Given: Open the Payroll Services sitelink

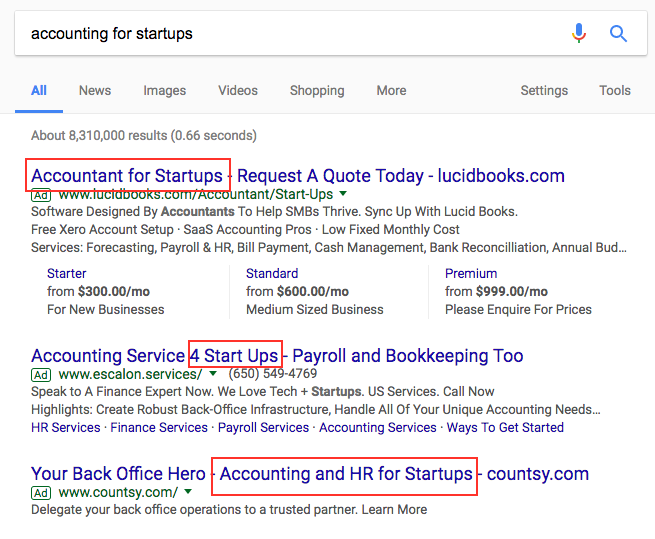Looking at the screenshot, I should tap(264, 427).
